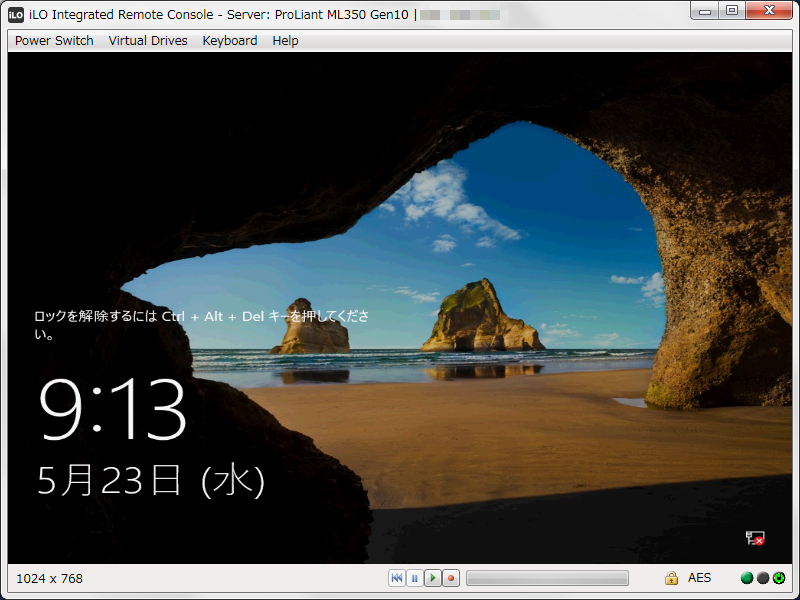Click the power status indicator at far right

coord(780,578)
